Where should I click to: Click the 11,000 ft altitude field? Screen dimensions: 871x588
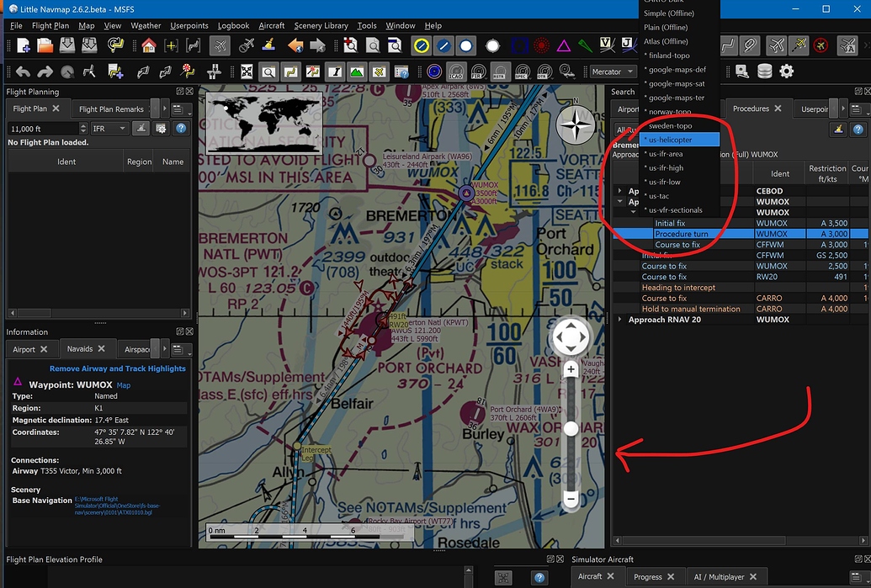click(x=34, y=129)
